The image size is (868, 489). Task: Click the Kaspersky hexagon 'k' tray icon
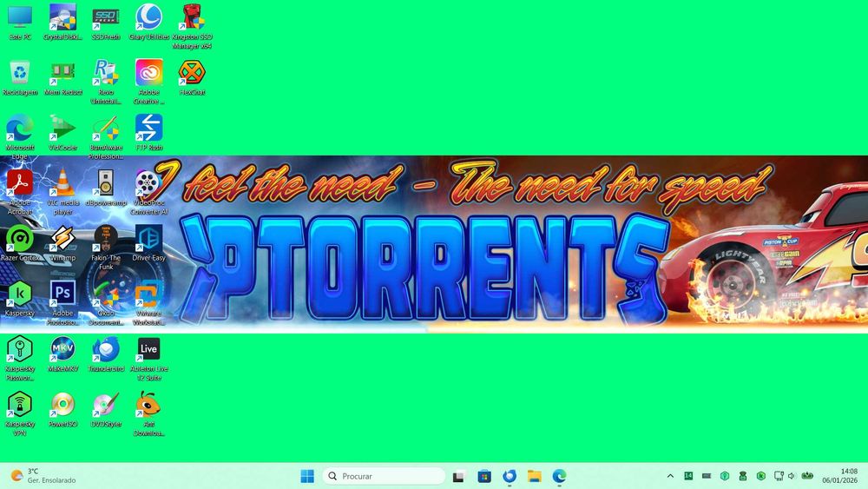pyautogui.click(x=761, y=476)
